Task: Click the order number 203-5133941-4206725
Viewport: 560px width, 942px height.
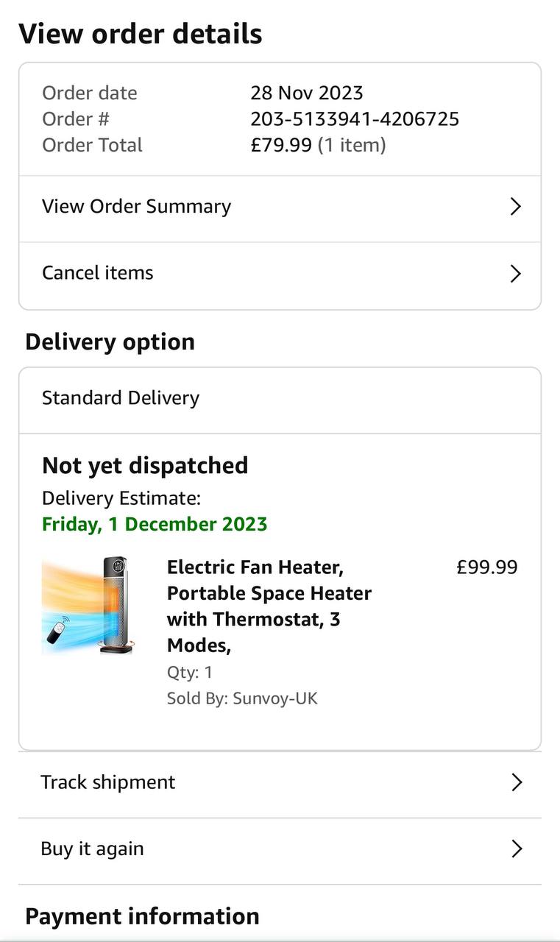Action: 355,119
